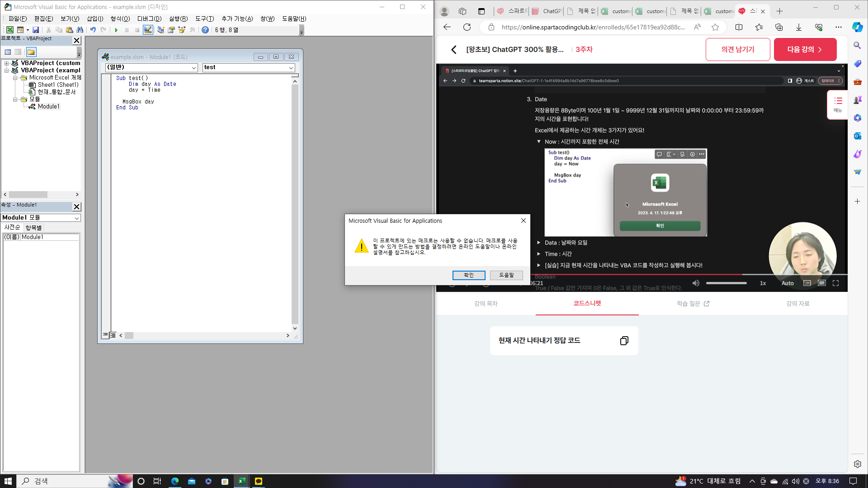Collapse the VBAProject (example) tree node
This screenshot has height=488, width=868.
pyautogui.click(x=7, y=70)
